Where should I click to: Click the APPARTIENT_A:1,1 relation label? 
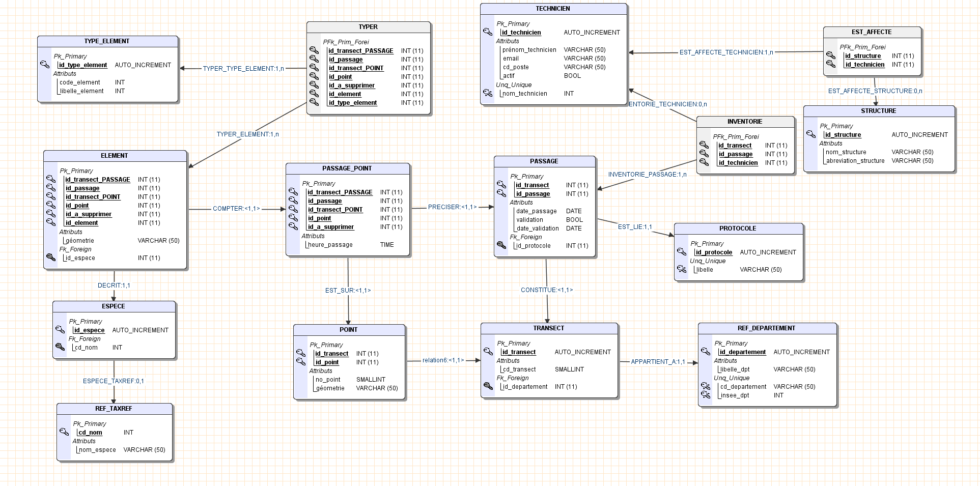click(x=658, y=362)
